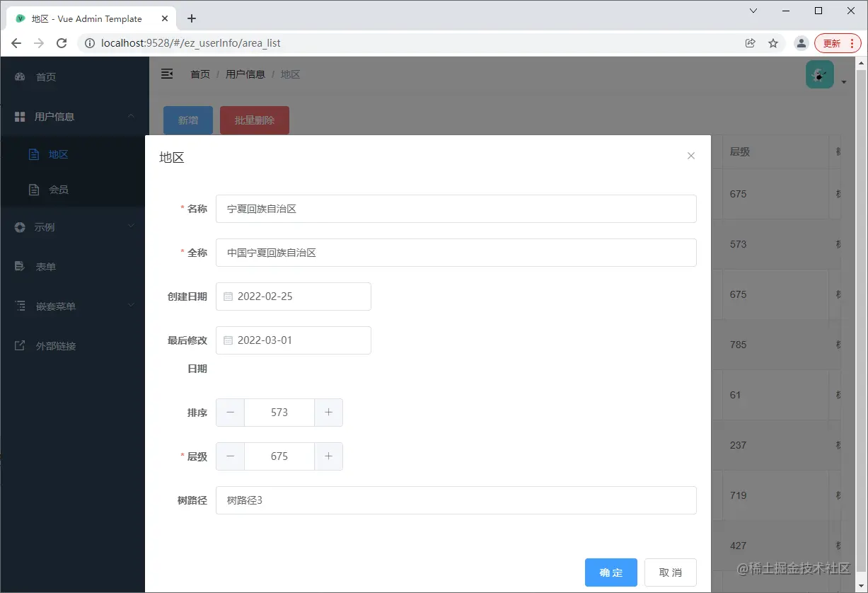Click the 新增 add button
The image size is (868, 593).
(x=188, y=120)
